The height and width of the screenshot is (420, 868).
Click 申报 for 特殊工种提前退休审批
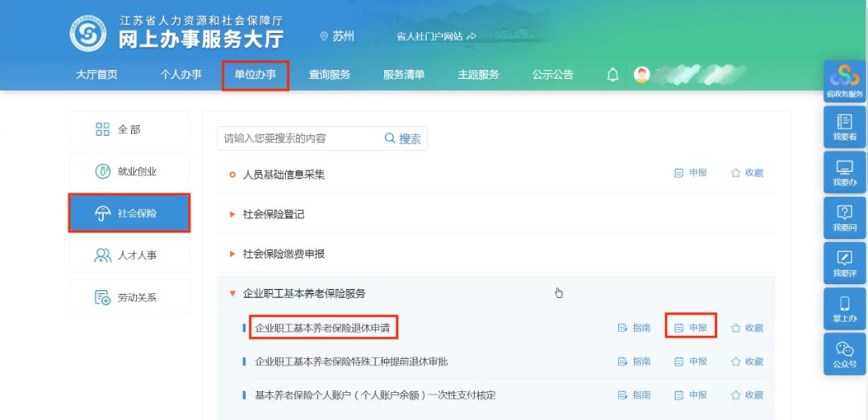[x=691, y=362]
